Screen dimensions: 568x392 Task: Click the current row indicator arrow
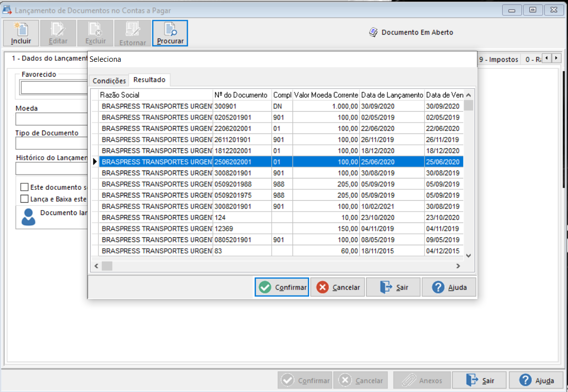click(95, 162)
